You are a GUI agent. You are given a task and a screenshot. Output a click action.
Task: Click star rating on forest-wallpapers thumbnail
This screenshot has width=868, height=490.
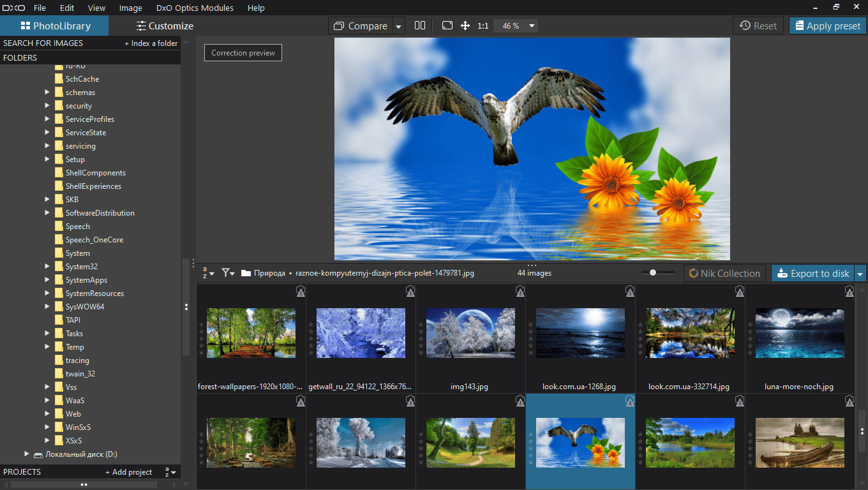tap(202, 339)
